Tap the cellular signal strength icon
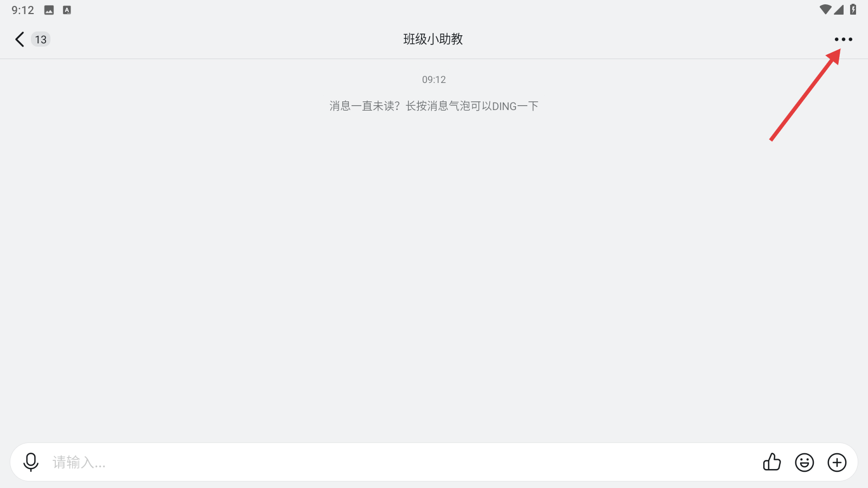The height and width of the screenshot is (488, 868). [839, 9]
